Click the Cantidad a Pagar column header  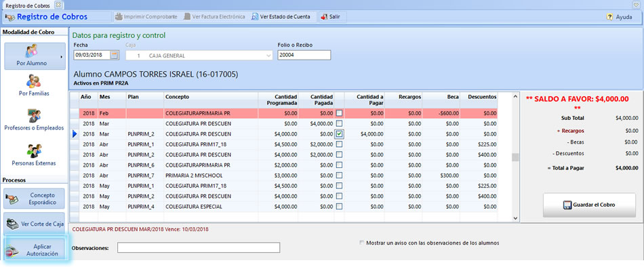coord(365,100)
